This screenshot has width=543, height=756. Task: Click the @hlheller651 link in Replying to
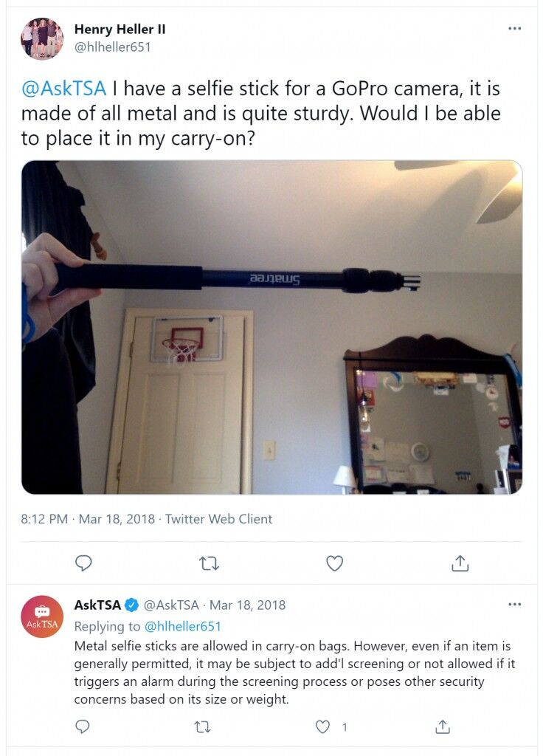[x=183, y=626]
